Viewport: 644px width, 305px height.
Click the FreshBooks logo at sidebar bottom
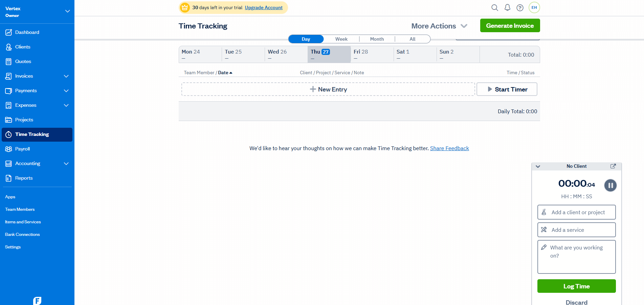tap(37, 300)
